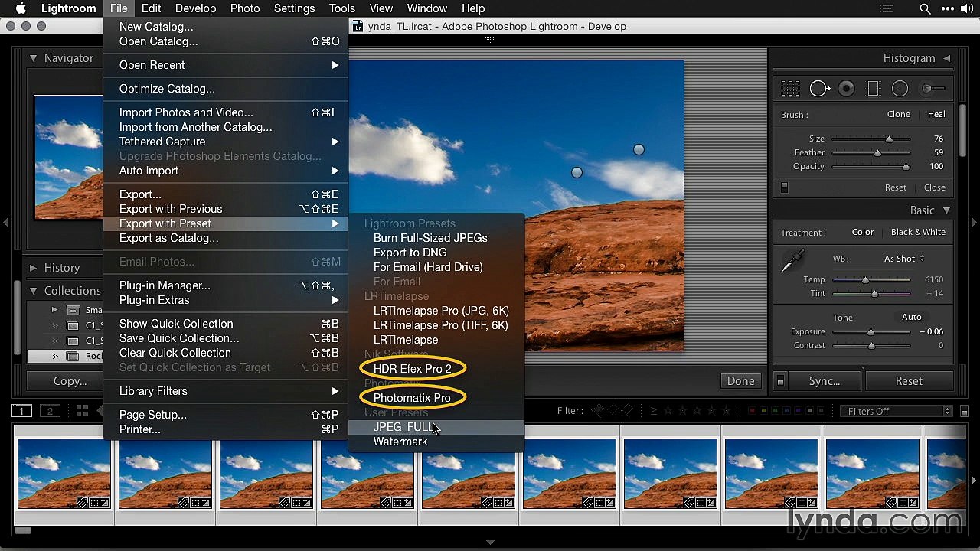The height and width of the screenshot is (551, 980).
Task: Select the Clone brush mode
Action: coord(898,114)
